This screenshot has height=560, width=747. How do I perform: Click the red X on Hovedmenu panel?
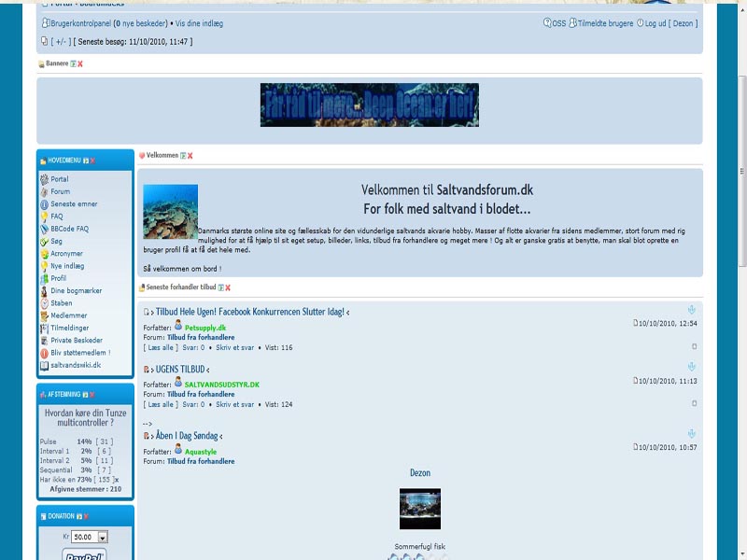(92, 161)
